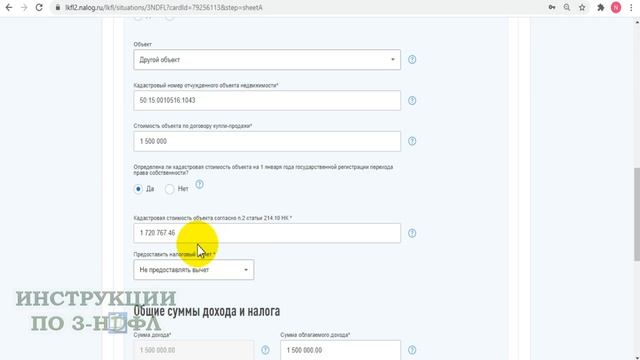Show help for contract price field
Screen dimensions: 640x360
click(x=412, y=141)
